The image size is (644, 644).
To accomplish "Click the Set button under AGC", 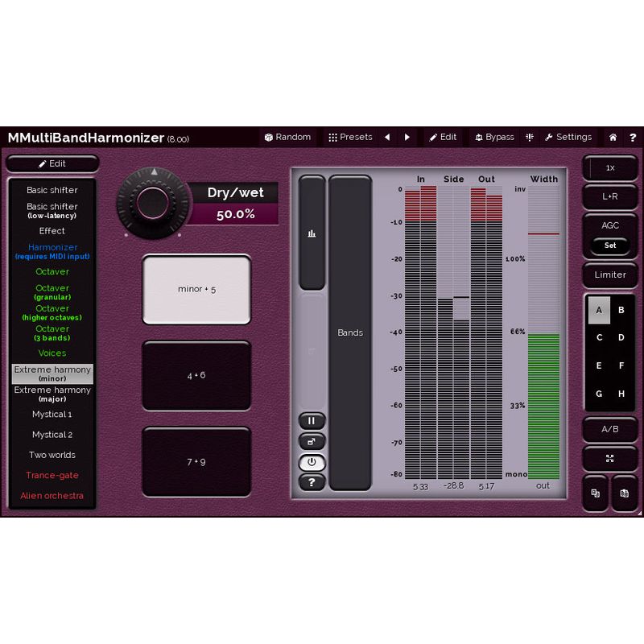I will point(610,246).
